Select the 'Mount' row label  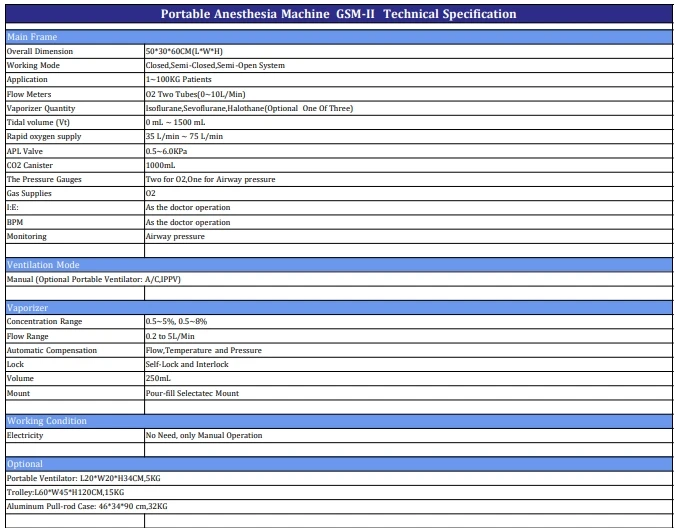[x=18, y=394]
